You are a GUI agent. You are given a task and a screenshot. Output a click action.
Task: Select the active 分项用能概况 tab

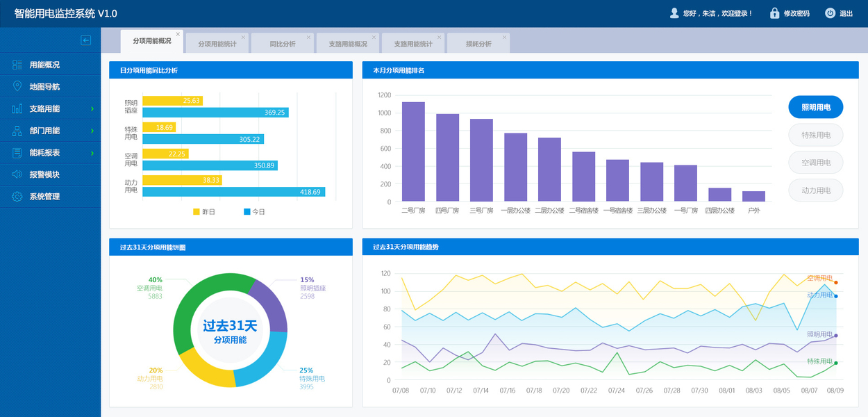click(151, 41)
